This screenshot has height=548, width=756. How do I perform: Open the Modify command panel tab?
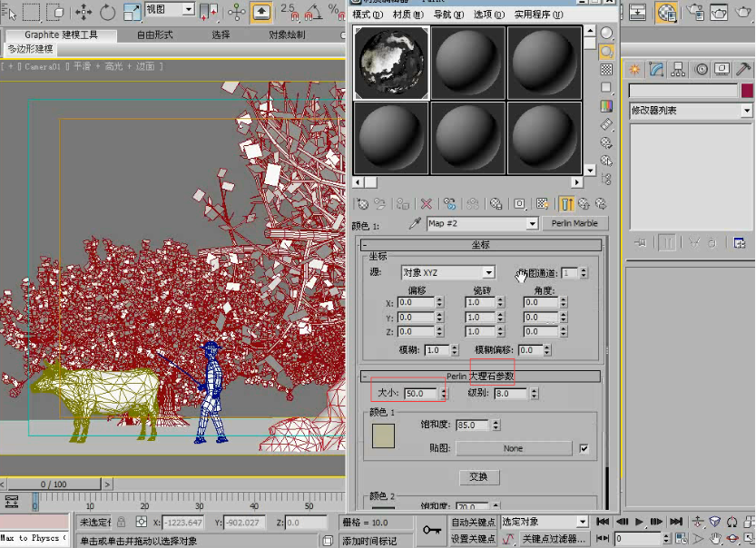pyautogui.click(x=656, y=69)
